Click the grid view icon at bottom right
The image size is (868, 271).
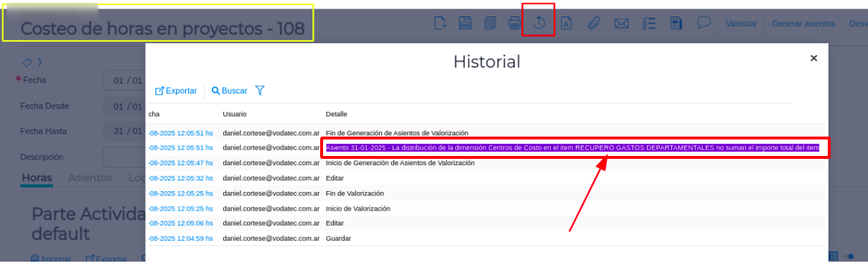[x=834, y=256]
